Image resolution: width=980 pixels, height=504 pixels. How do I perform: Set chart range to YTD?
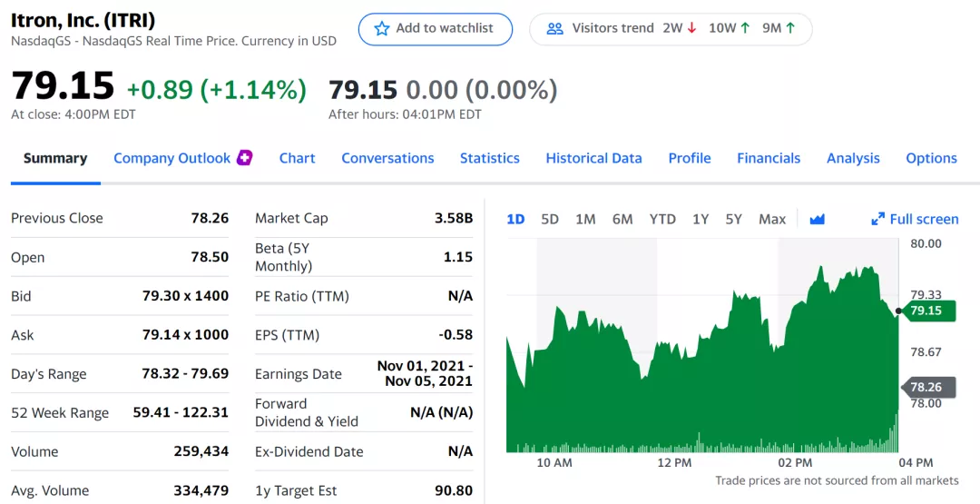click(x=662, y=219)
